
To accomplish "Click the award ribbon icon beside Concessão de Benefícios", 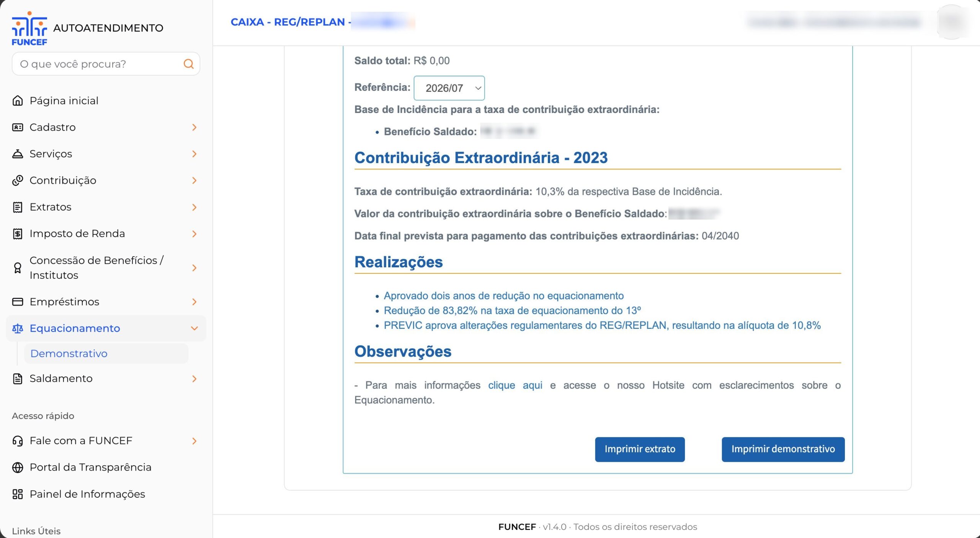I will [18, 268].
